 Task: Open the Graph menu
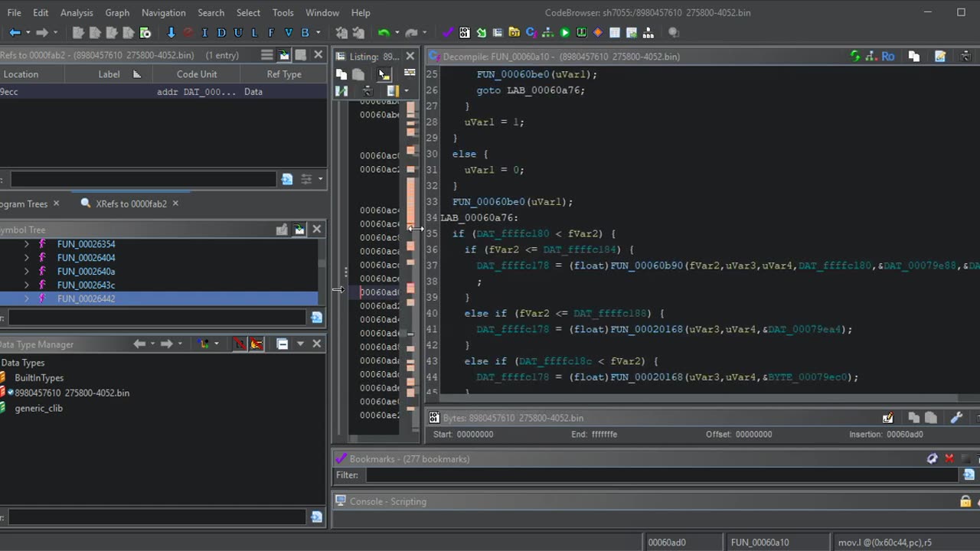point(117,12)
